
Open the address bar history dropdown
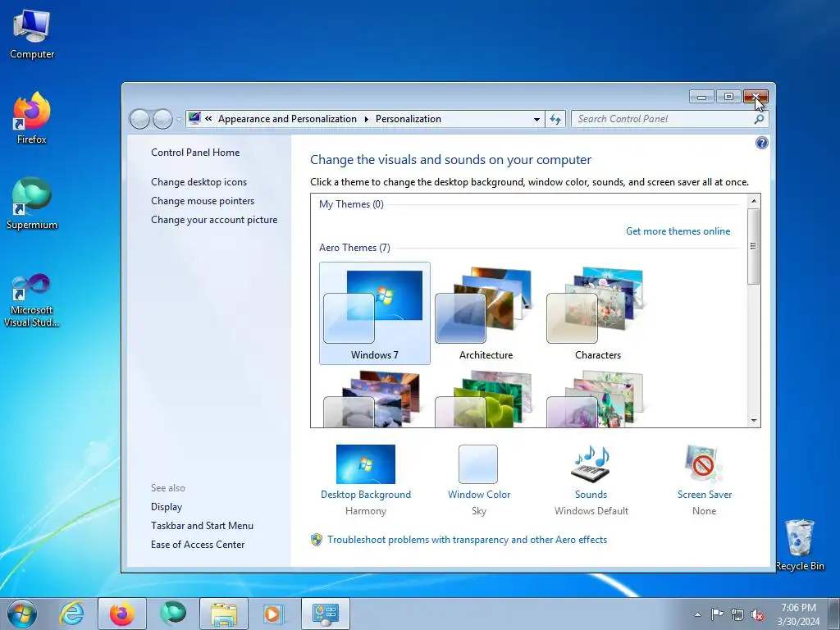click(x=536, y=120)
